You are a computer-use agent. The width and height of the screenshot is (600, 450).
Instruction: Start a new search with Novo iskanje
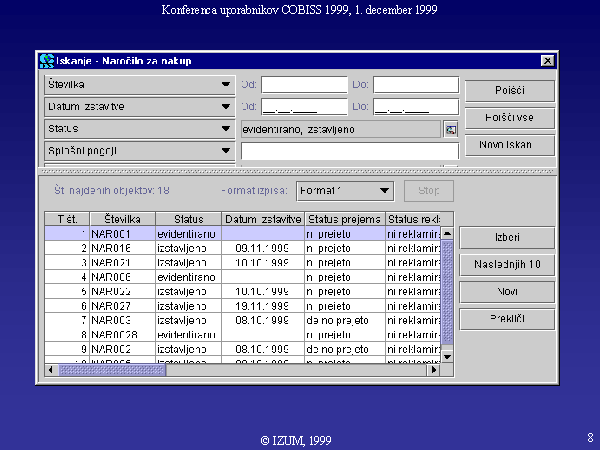click(x=510, y=144)
